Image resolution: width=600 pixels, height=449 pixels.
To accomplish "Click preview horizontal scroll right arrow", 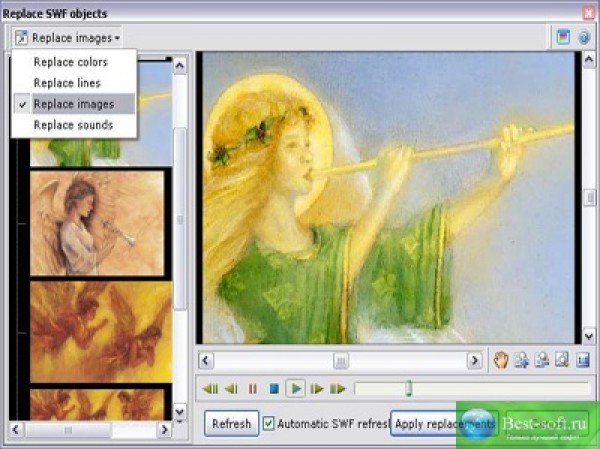I will [x=474, y=360].
